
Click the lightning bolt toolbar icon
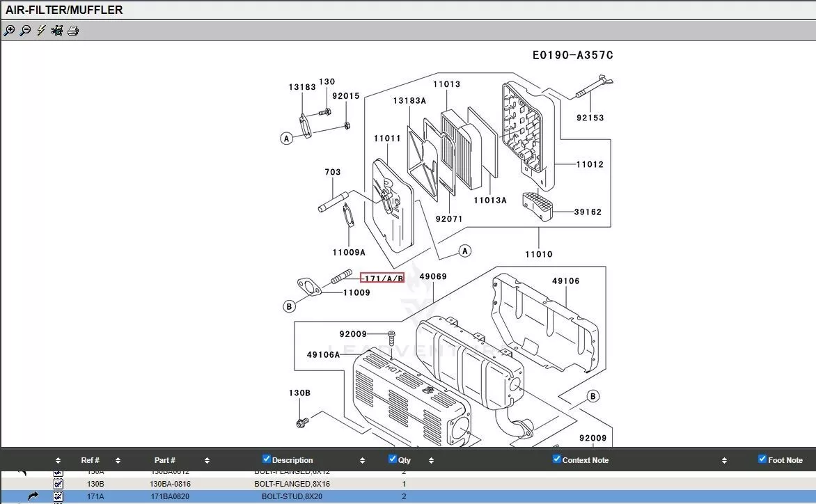tap(41, 31)
